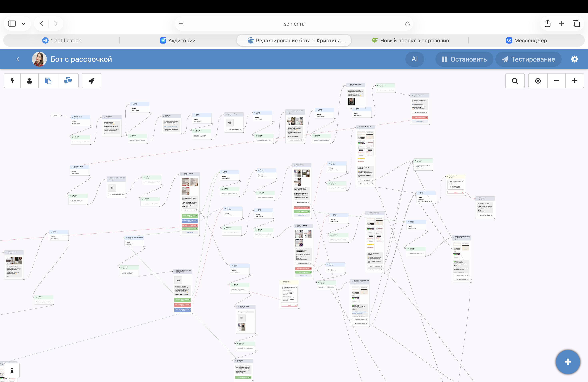Open video thumbnail in видео после голосового node
Screen dimensions: 588x382
coord(351,101)
